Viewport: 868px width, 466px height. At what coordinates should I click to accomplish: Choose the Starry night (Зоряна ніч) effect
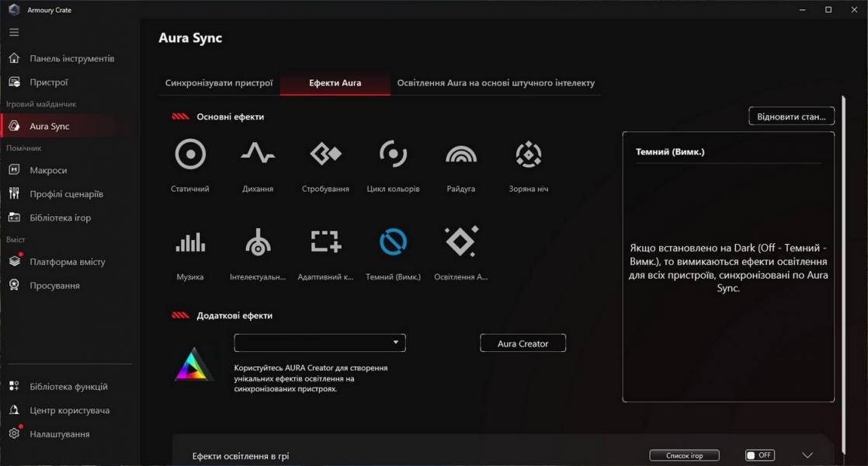(x=529, y=154)
